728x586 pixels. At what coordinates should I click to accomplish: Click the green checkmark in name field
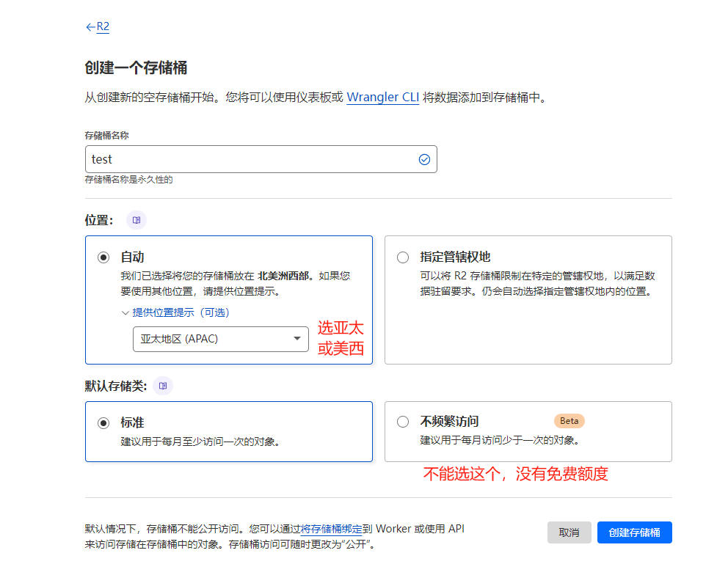pos(424,158)
